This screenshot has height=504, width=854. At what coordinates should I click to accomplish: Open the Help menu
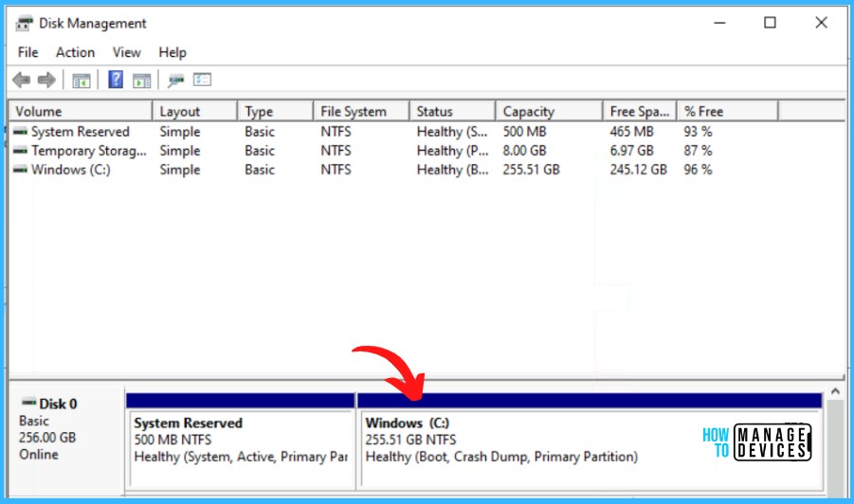173,52
